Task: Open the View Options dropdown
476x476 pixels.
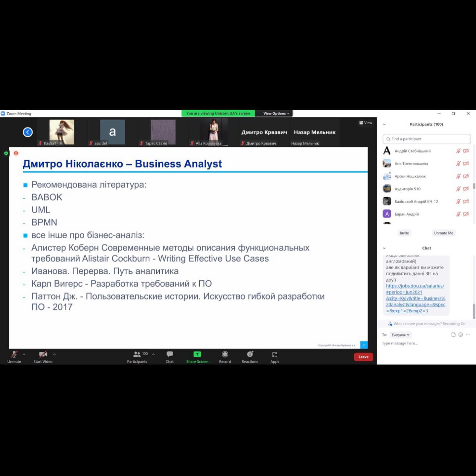Action: coord(276,113)
